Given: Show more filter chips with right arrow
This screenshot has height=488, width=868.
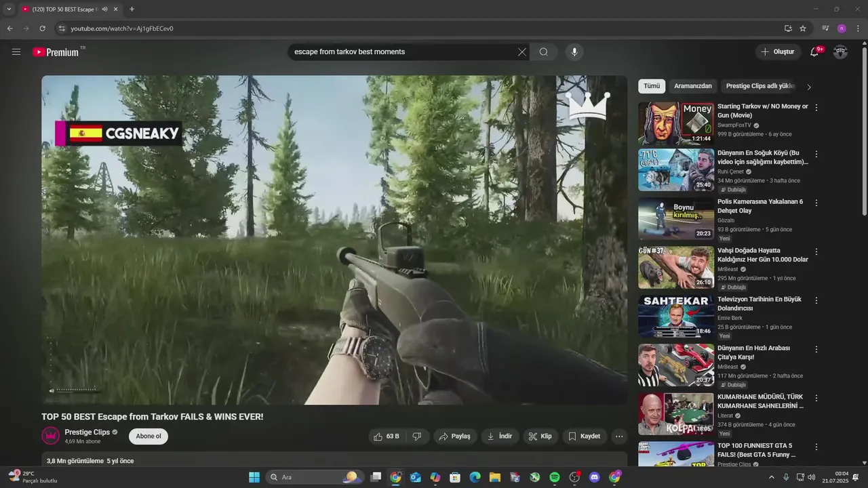Looking at the screenshot, I should (809, 87).
